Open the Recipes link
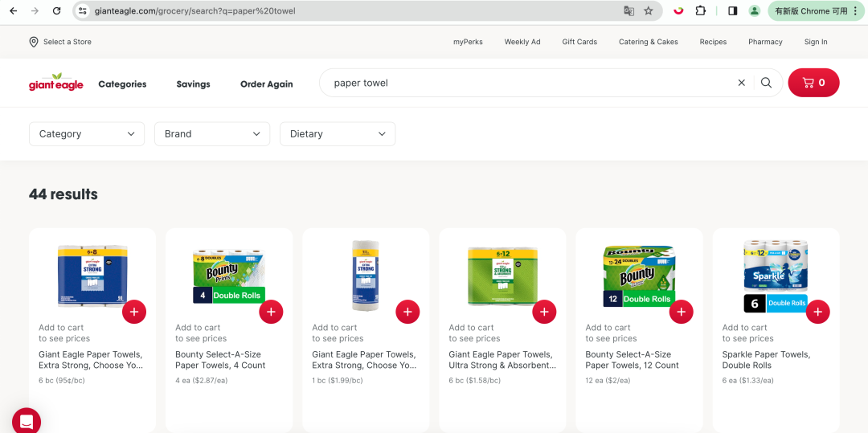Image resolution: width=868 pixels, height=433 pixels. [713, 42]
